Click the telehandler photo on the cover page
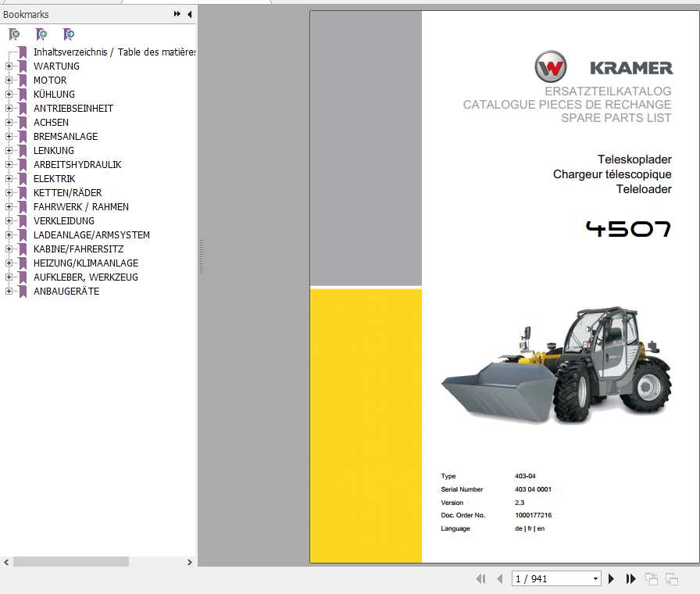This screenshot has width=700, height=594. coord(556,365)
